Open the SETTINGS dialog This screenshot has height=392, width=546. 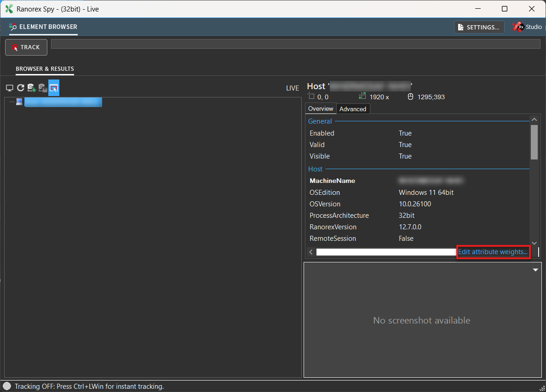479,27
